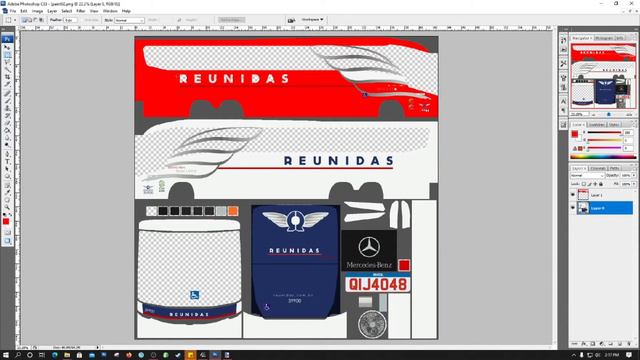Click the Navigator preview thumbnail

(603, 76)
